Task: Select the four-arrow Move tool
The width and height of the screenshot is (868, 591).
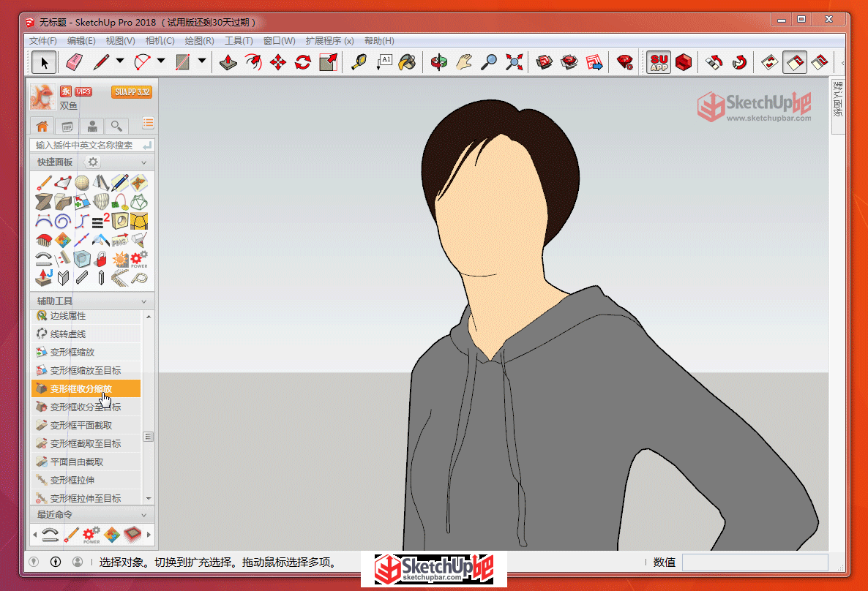Action: (278, 62)
